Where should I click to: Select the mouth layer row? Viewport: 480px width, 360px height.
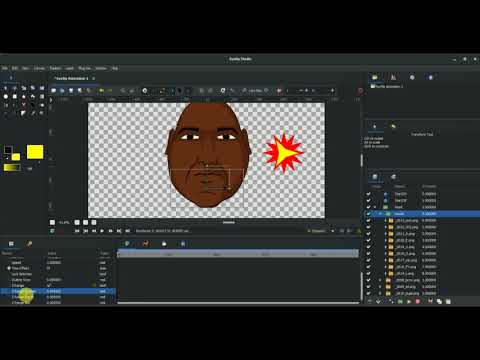422,214
